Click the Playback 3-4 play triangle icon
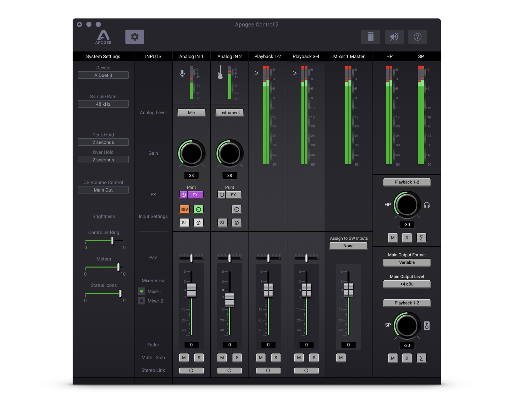The width and height of the screenshot is (514, 420). point(295,73)
